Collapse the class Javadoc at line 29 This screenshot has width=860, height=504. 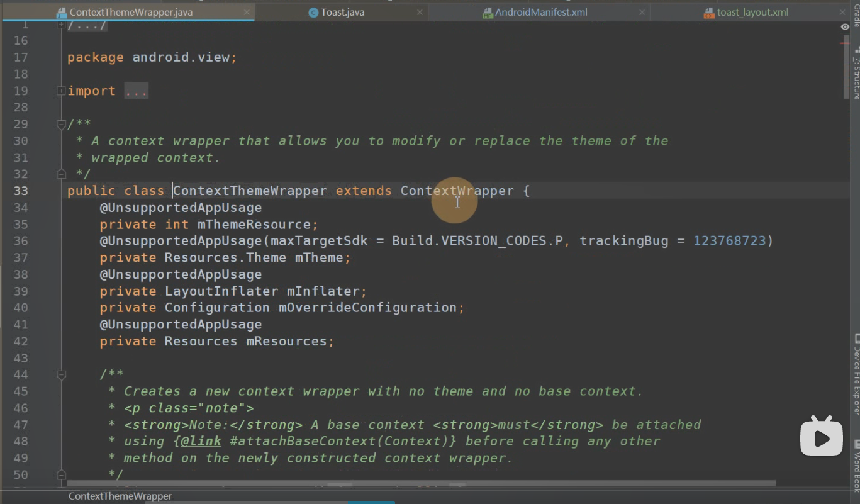[61, 124]
